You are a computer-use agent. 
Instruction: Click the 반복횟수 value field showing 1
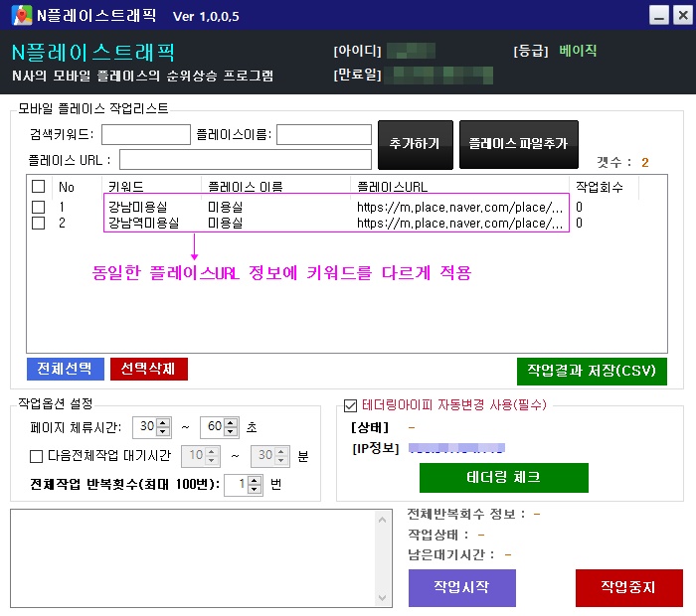click(237, 485)
